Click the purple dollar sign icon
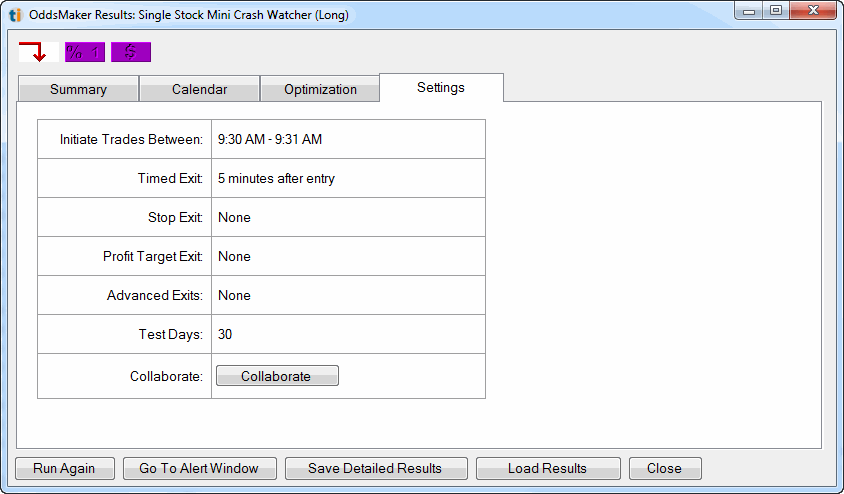 coord(130,52)
